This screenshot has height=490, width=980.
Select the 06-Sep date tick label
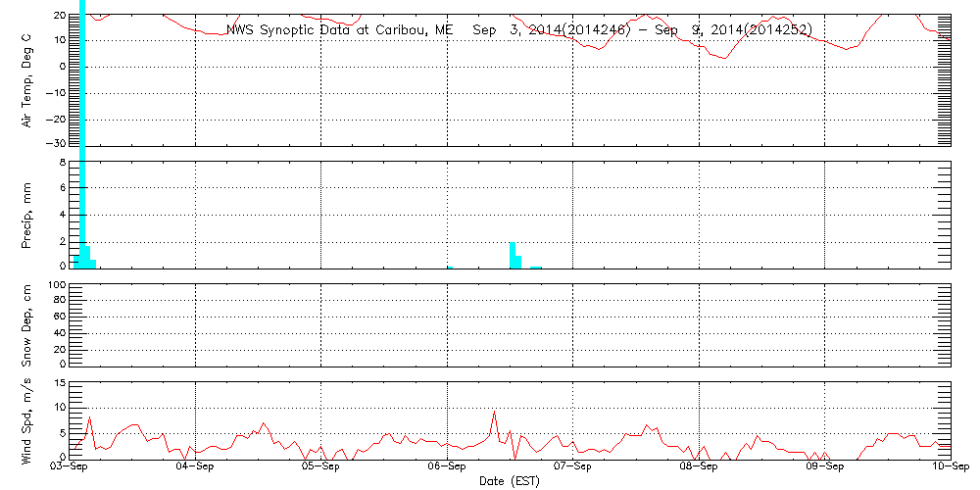tap(447, 467)
